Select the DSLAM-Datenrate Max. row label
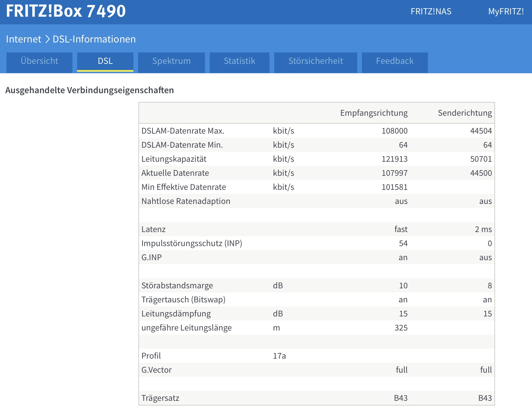This screenshot has width=532, height=414. point(183,131)
